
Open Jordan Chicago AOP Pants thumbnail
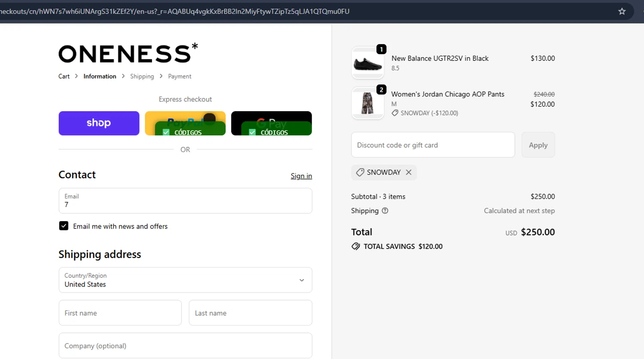click(368, 103)
